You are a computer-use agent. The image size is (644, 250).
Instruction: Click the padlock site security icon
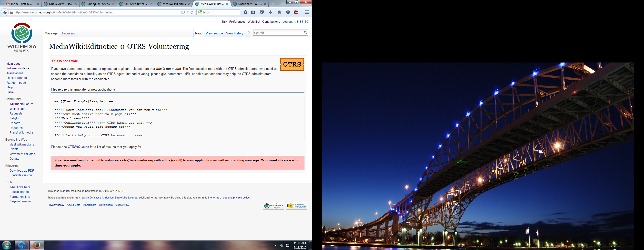pos(11,12)
